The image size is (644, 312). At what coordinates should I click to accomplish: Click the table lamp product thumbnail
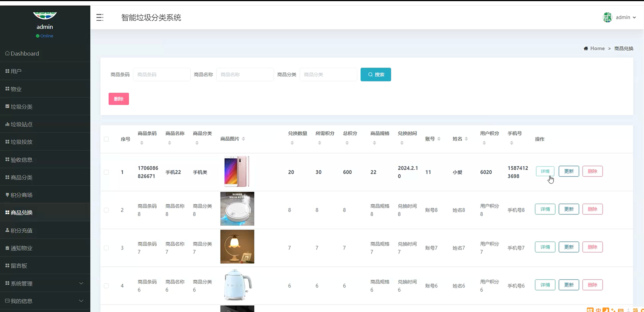[237, 247]
